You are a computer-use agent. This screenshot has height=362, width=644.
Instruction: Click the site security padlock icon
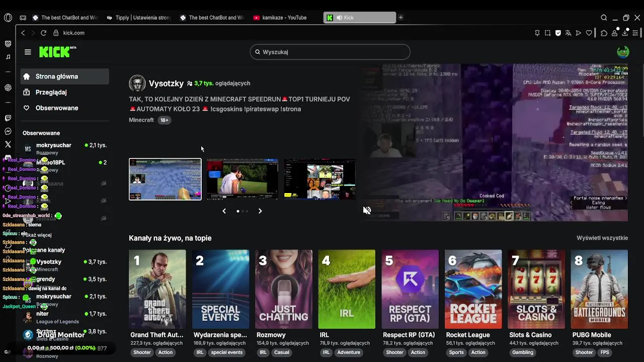pyautogui.click(x=56, y=33)
